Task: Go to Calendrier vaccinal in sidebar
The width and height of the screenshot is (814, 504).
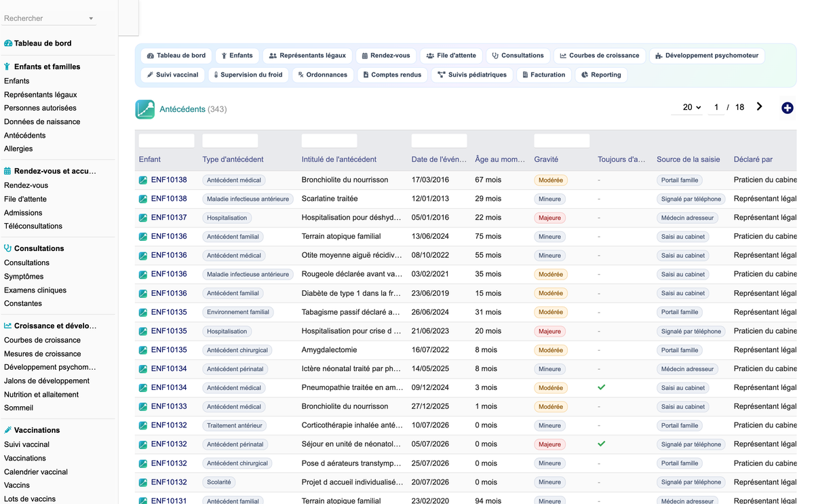Action: (x=36, y=471)
